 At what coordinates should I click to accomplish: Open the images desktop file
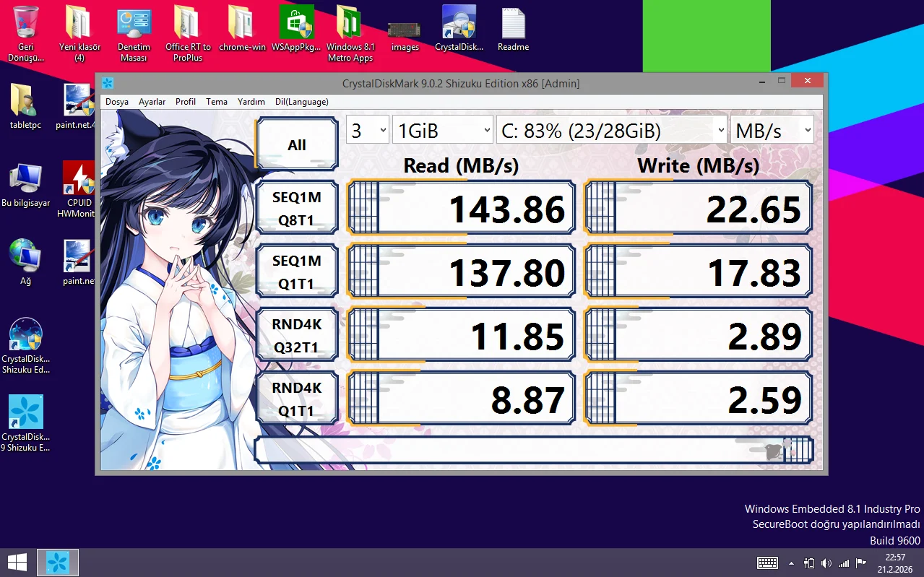[x=405, y=35]
